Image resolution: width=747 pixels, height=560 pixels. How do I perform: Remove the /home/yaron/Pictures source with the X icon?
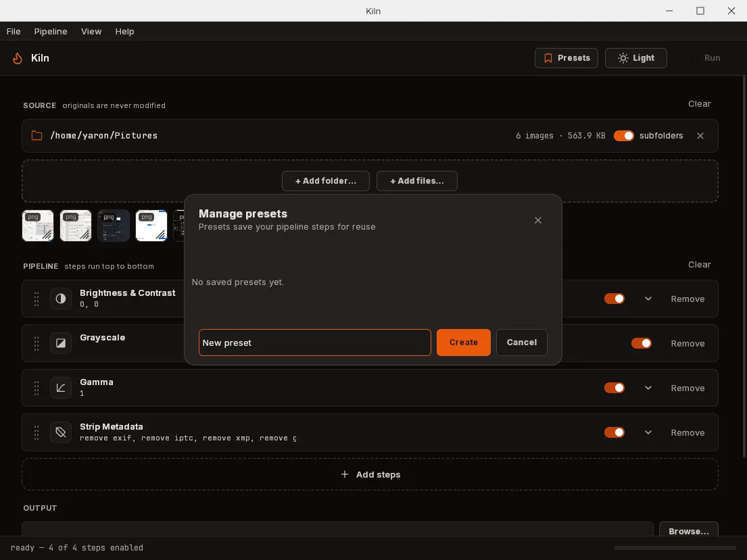700,136
